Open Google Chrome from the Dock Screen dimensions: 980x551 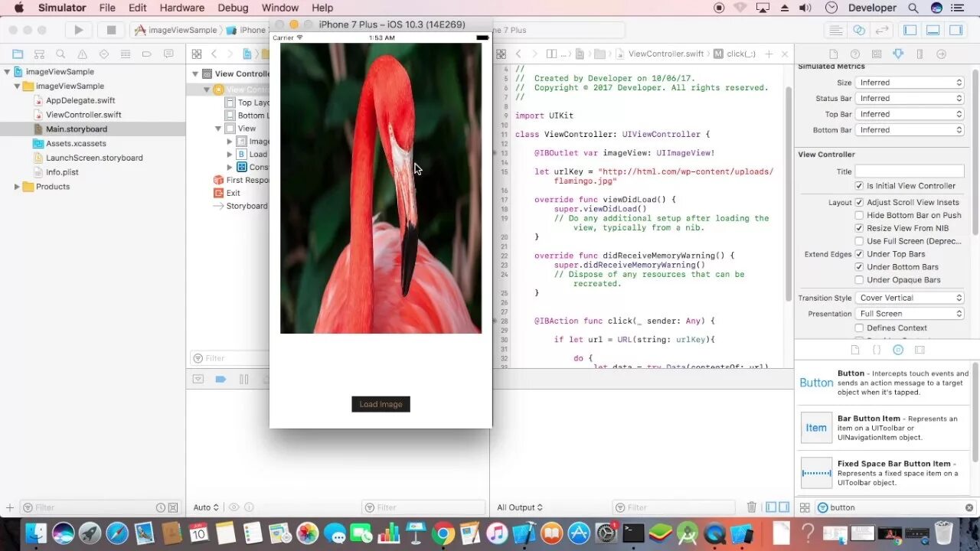pyautogui.click(x=443, y=533)
